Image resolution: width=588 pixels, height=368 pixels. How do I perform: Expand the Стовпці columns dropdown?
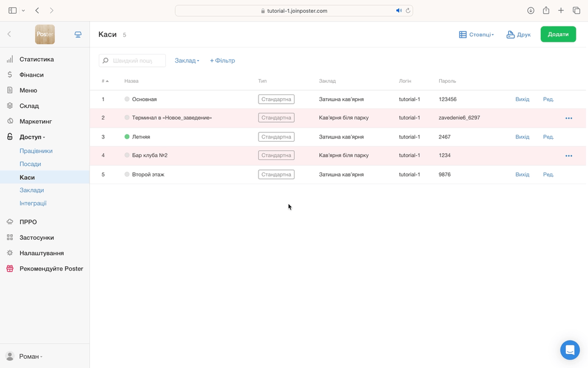477,35
